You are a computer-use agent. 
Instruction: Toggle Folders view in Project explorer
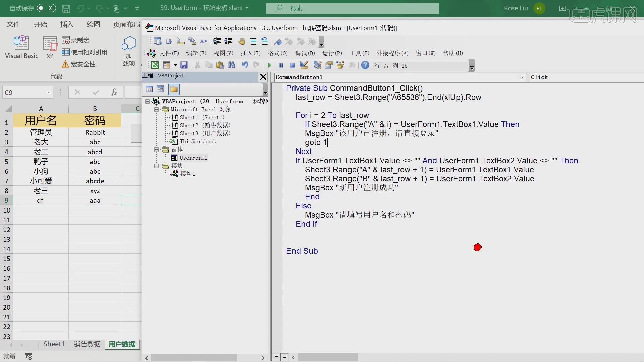[x=174, y=89]
